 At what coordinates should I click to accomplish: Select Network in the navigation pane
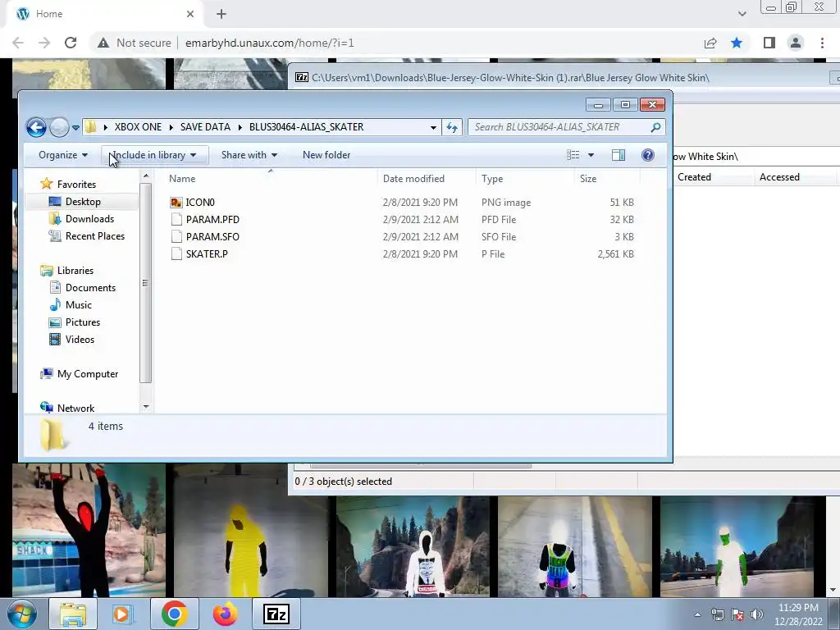[75, 408]
